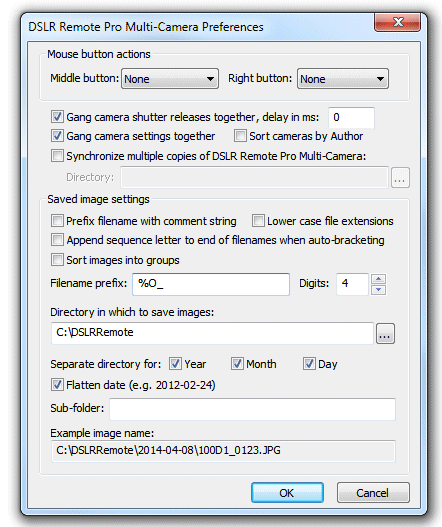This screenshot has width=442, height=527.
Task: Click the Filename prefix field
Action: [211, 284]
